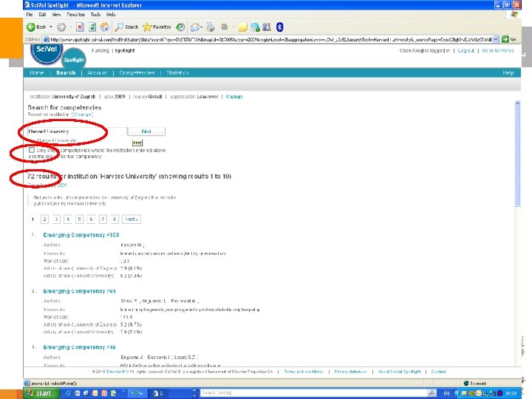Viewport: 532px width, 399px height.
Task: Open the View menu
Action: pyautogui.click(x=56, y=14)
